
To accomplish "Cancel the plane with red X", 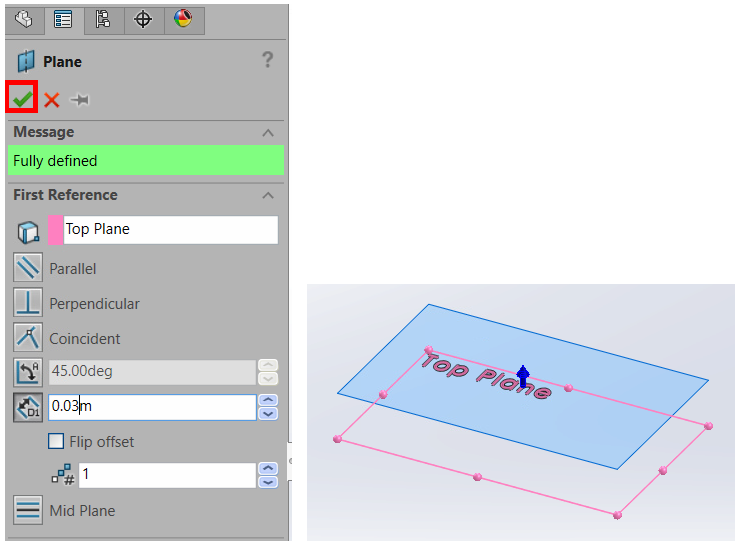I will 52,99.
